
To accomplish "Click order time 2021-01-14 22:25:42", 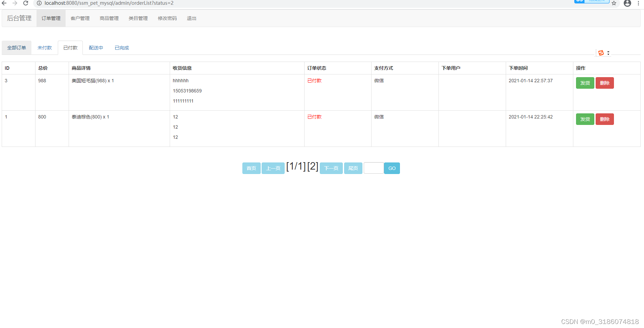I will [x=531, y=117].
